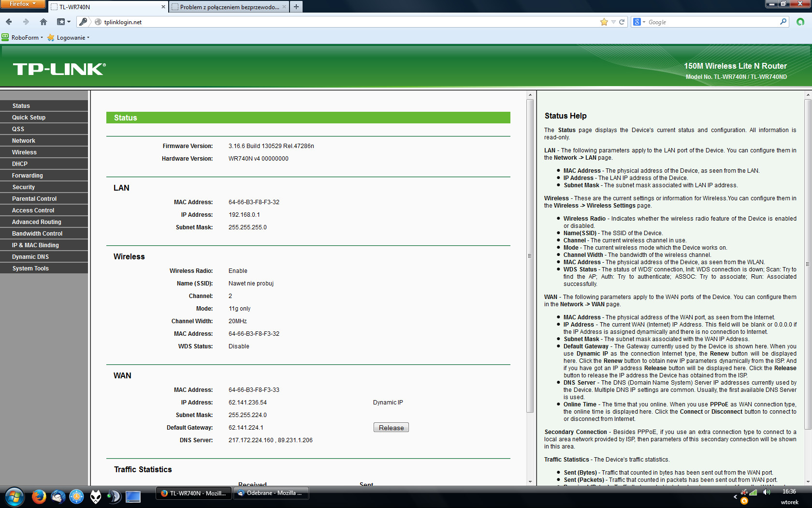Launch Thunderbird from the quick launch bar
Viewport: 812px width, 508px height.
(x=58, y=496)
